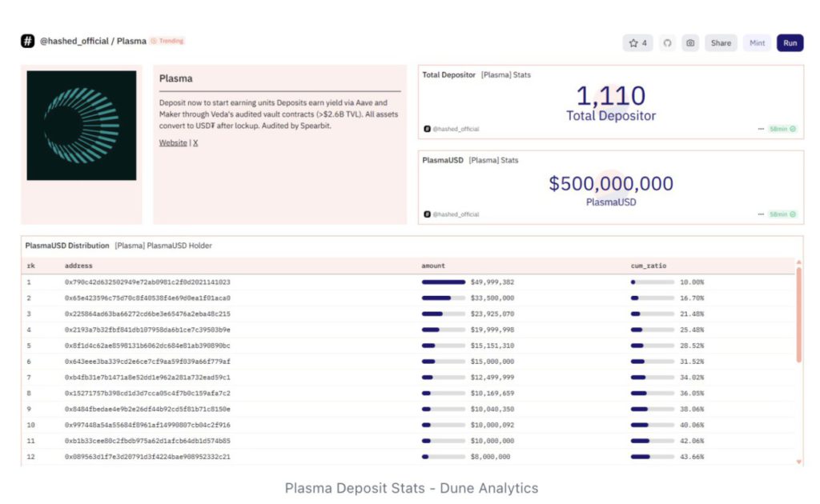This screenshot has height=504, width=820.
Task: Select the address starting 0x089563d1 in row 12
Action: point(147,457)
